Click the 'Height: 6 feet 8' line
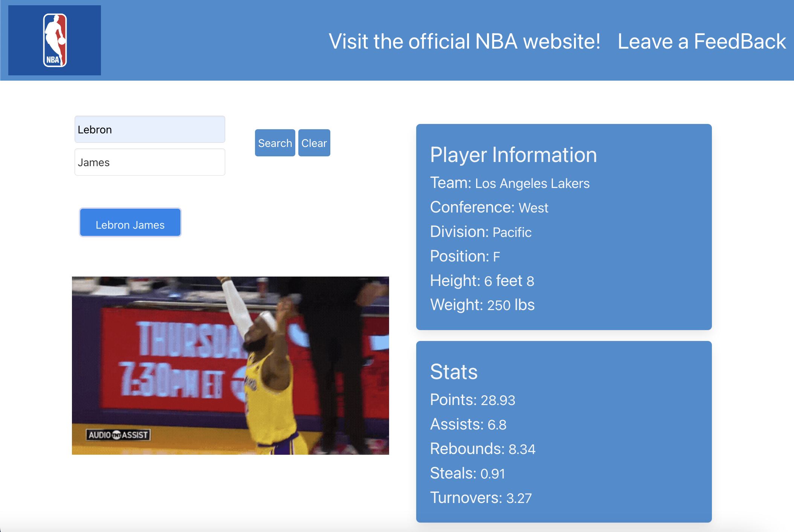The image size is (794, 532). (x=482, y=281)
